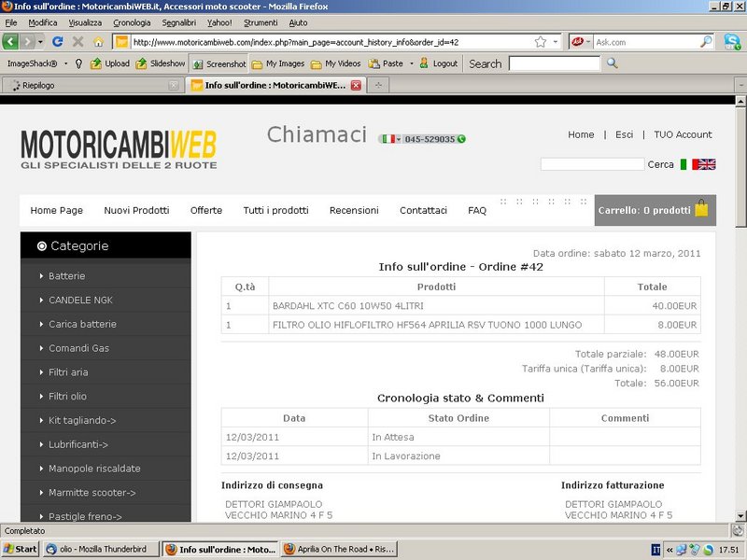This screenshot has width=747, height=560.
Task: Open the Marmitte scooter category submenu
Action: point(92,493)
